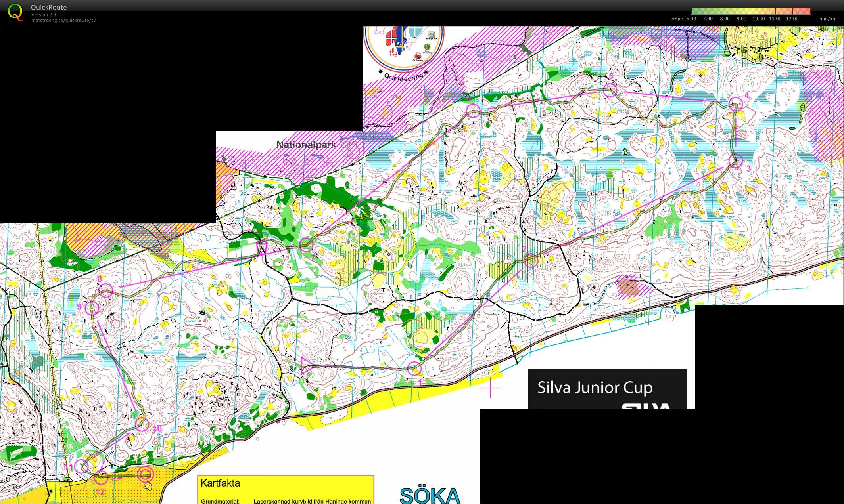Click control circle 8 on the map
This screenshot has height=504, width=844.
pos(105,291)
